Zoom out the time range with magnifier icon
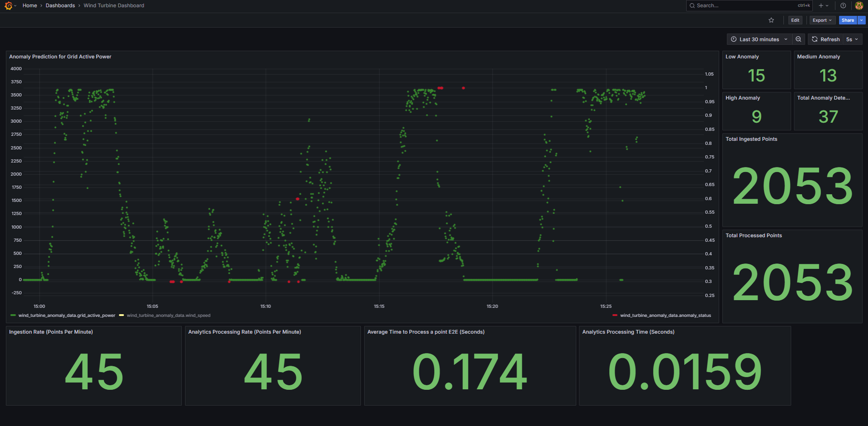 pyautogui.click(x=798, y=39)
